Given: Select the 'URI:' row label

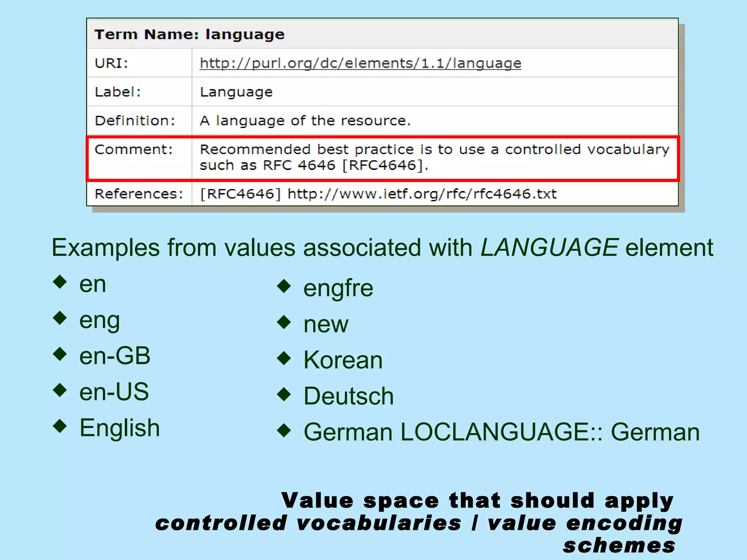Looking at the screenshot, I should (111, 63).
